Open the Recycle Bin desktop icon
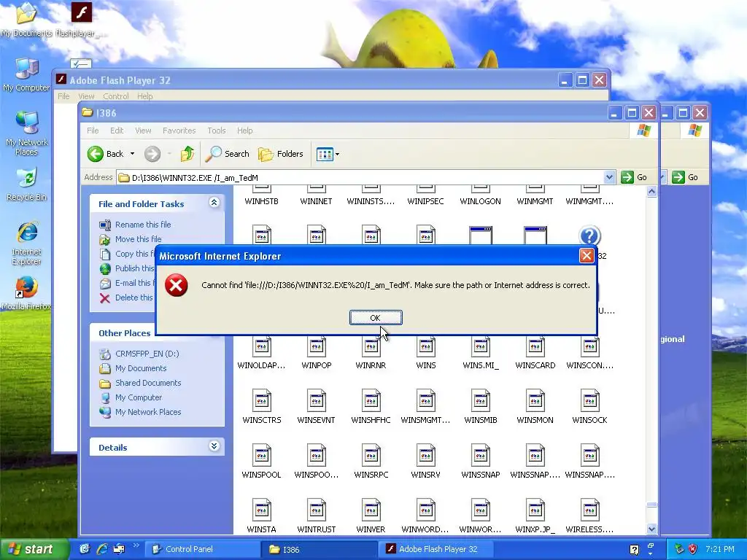 (27, 184)
